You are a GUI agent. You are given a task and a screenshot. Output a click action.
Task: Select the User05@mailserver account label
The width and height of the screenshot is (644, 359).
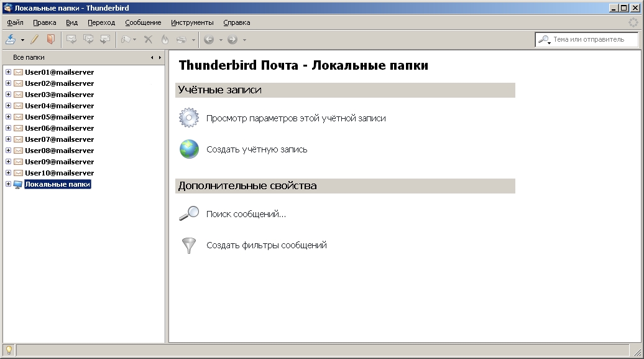click(60, 117)
